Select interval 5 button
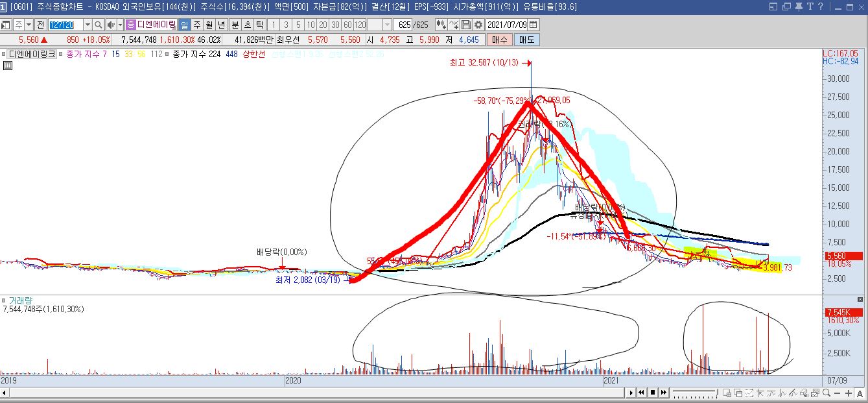The image size is (868, 403). pos(298,25)
